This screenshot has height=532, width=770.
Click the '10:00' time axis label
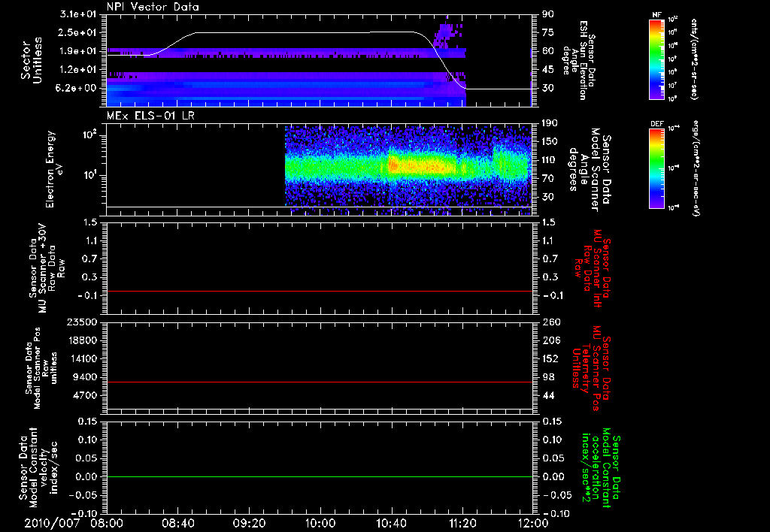pyautogui.click(x=320, y=523)
